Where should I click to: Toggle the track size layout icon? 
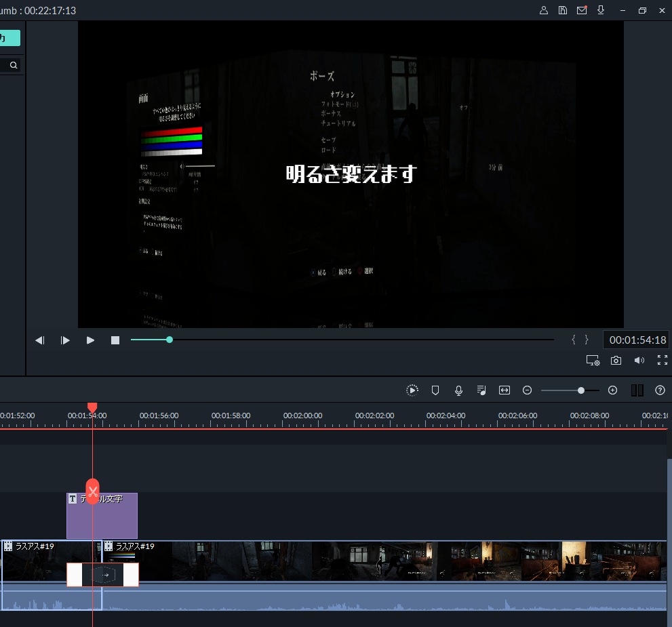[637, 390]
